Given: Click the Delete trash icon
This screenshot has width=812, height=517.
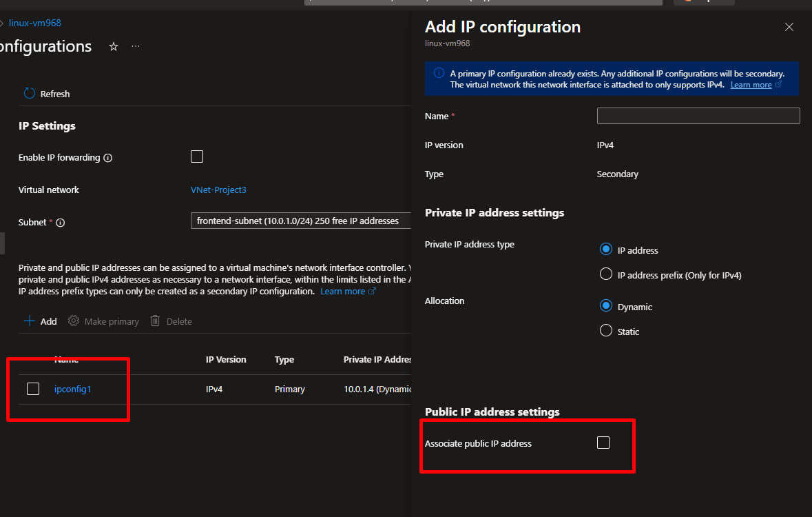Looking at the screenshot, I should (x=156, y=321).
